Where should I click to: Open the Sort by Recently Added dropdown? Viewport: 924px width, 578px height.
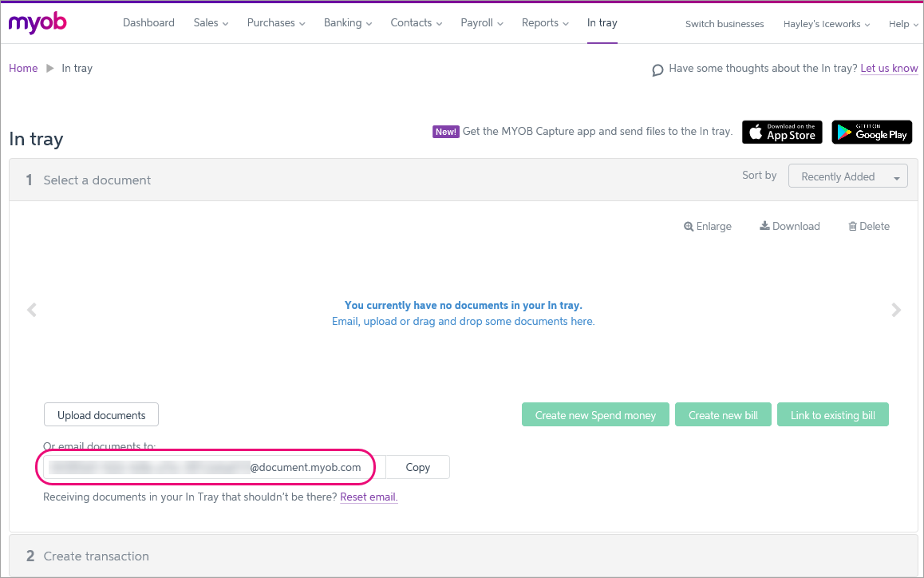pyautogui.click(x=847, y=176)
